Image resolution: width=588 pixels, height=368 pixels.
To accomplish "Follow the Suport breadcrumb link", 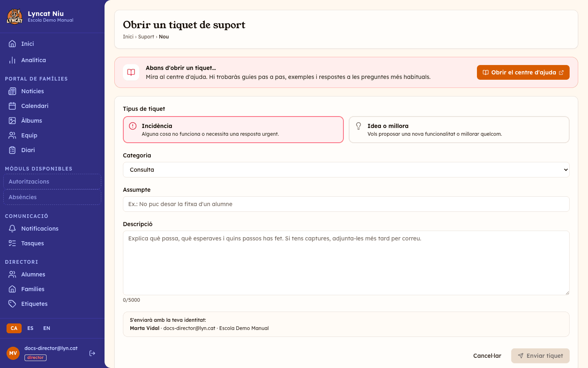I will pyautogui.click(x=146, y=37).
